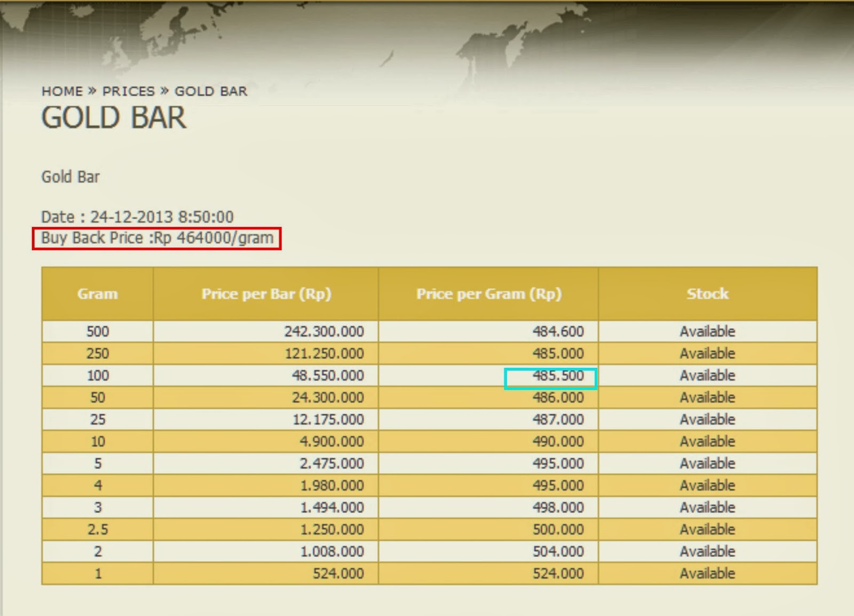Click Available in the 10 gram row

tap(708, 442)
